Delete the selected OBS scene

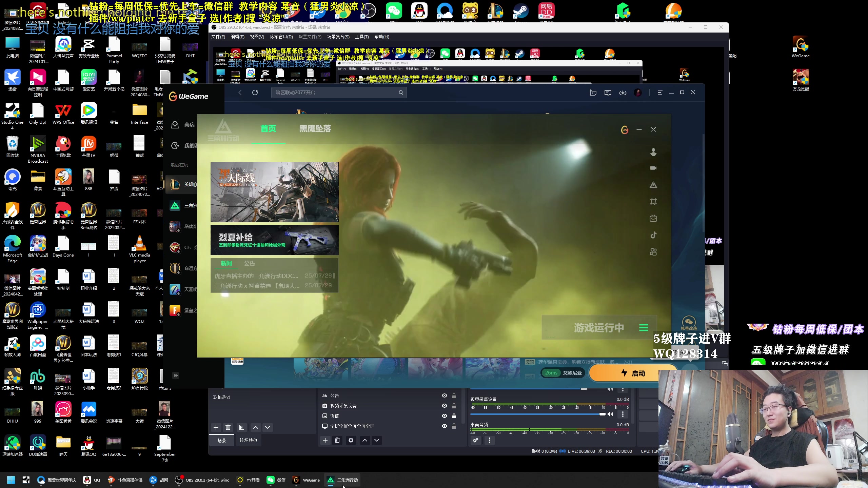[228, 427]
